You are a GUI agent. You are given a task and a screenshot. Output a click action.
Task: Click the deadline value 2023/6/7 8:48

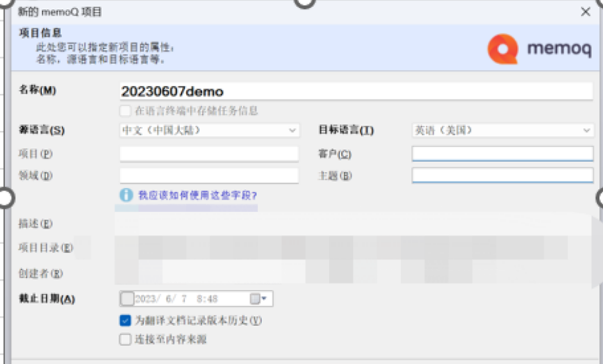pos(176,299)
